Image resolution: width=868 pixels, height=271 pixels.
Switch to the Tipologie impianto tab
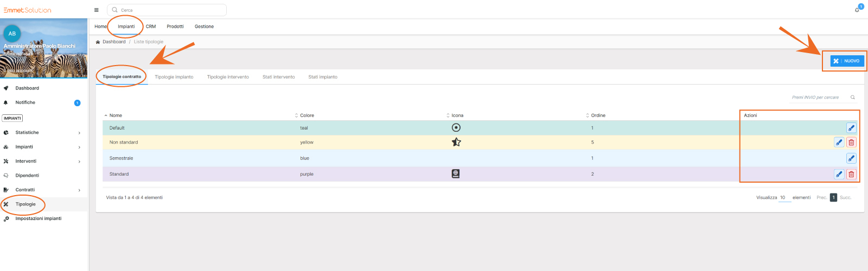[174, 77]
